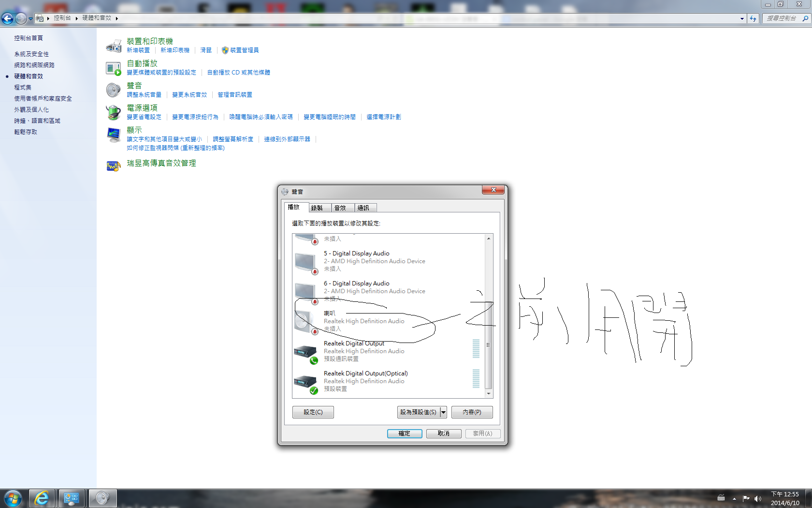Click the 裝置管理員 link
Image resolution: width=812 pixels, height=508 pixels.
(245, 50)
